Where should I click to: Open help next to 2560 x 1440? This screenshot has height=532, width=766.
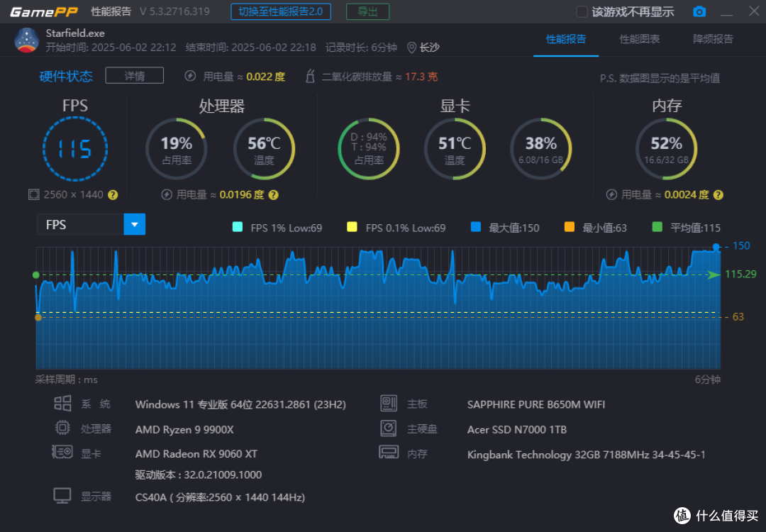113,195
